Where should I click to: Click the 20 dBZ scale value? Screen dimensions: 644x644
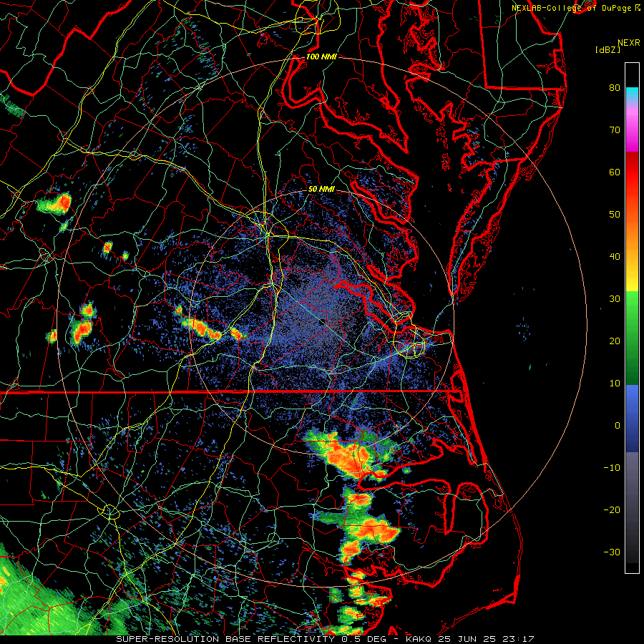(615, 341)
